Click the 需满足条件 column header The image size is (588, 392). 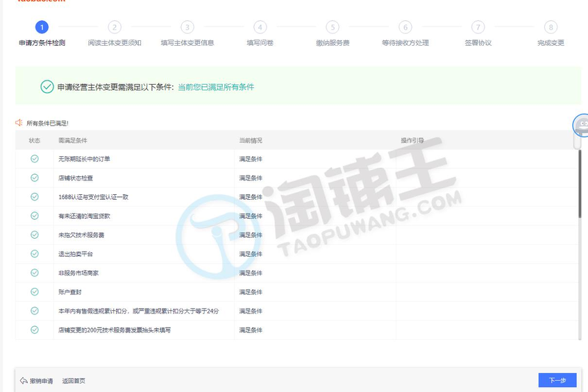click(73, 141)
